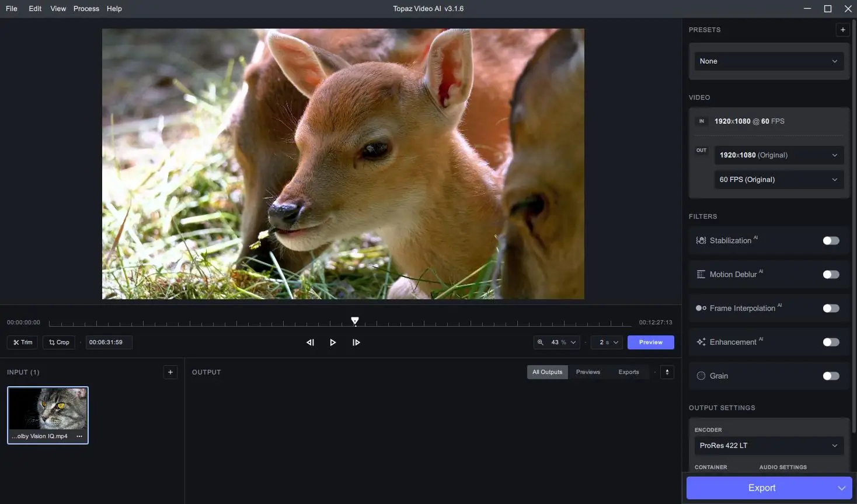The width and height of the screenshot is (857, 504).
Task: Click the zoom magnifier icon
Action: (541, 342)
